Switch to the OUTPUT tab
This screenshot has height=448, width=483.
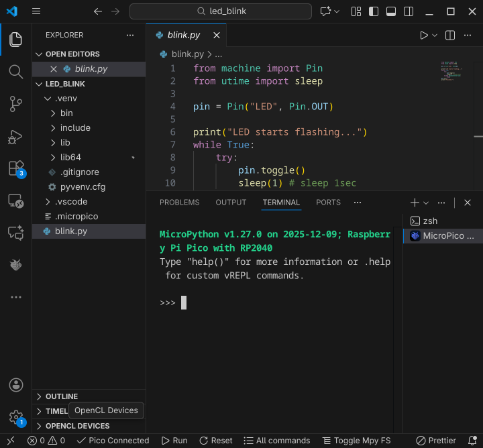(231, 203)
